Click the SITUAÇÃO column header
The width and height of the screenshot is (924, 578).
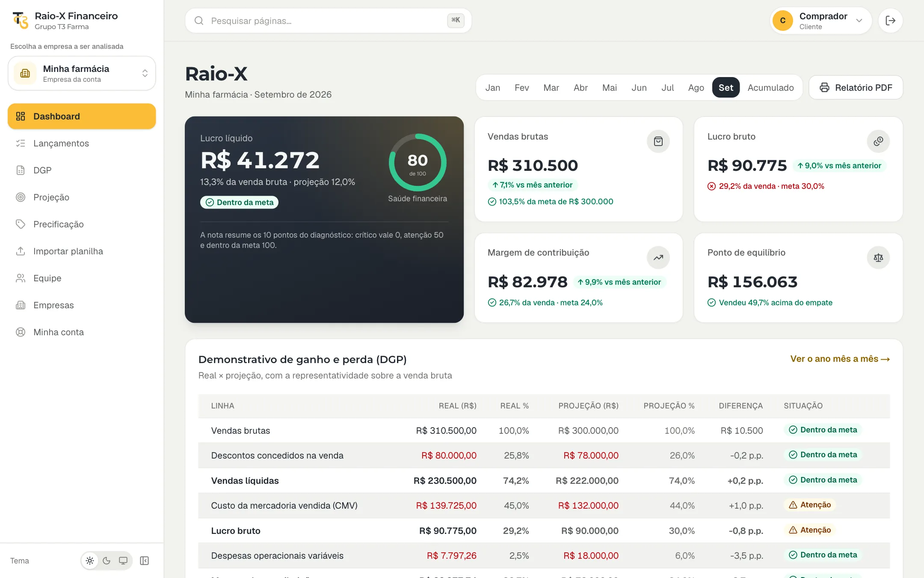click(803, 406)
